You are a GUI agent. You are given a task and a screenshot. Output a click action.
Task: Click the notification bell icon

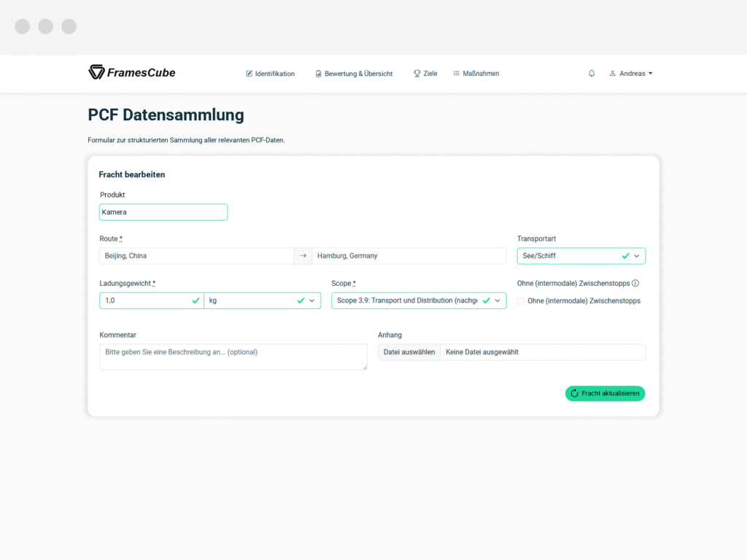(591, 74)
